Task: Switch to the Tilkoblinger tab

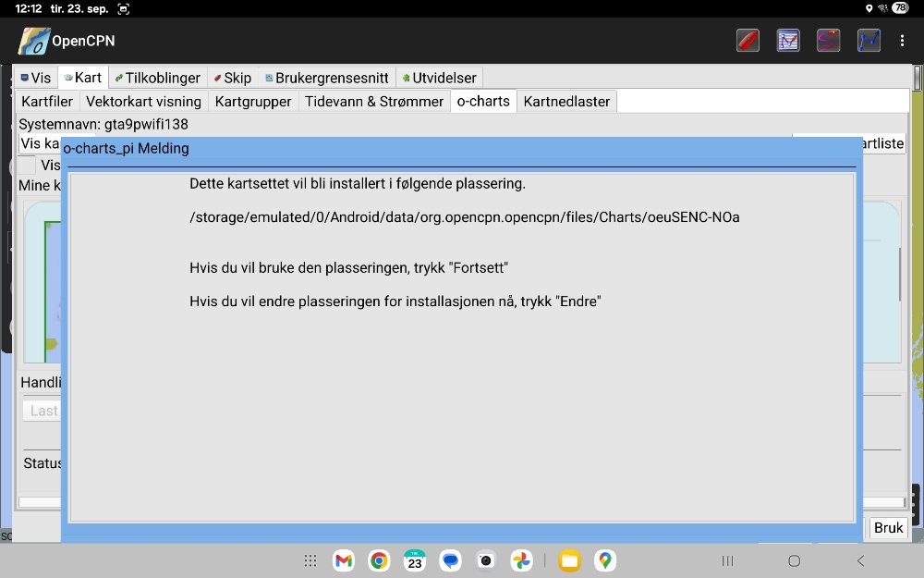Action: (157, 78)
